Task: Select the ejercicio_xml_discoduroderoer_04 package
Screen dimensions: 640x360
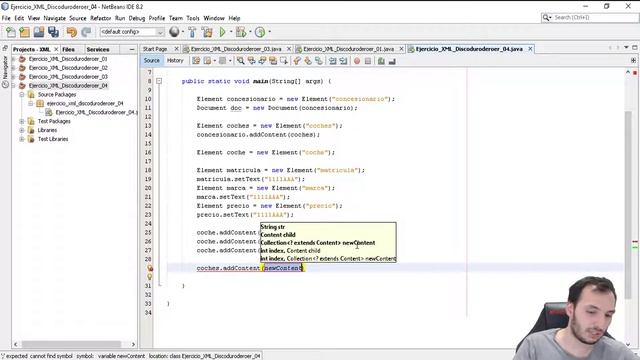Action: pyautogui.click(x=84, y=104)
